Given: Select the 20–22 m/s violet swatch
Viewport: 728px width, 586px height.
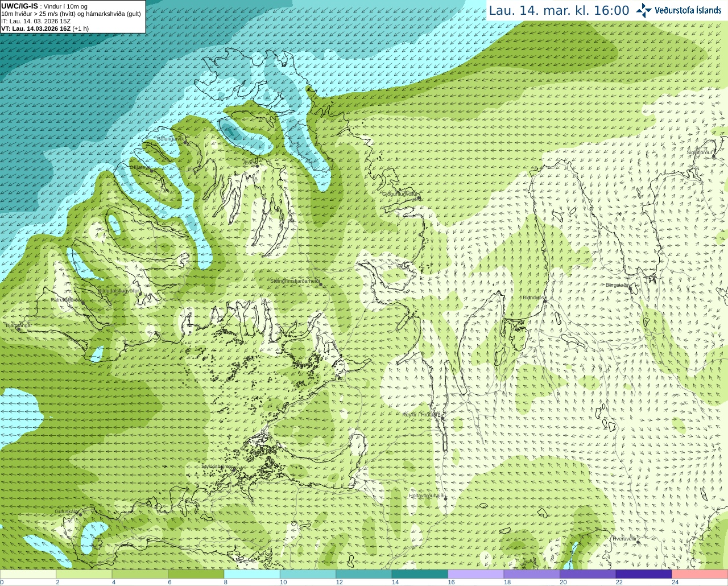Looking at the screenshot, I should pyautogui.click(x=588, y=574).
